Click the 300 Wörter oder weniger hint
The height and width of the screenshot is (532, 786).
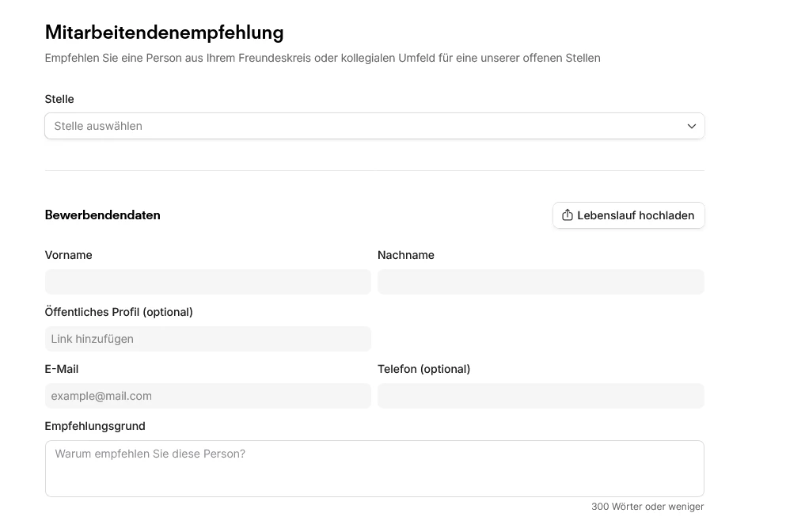647,507
